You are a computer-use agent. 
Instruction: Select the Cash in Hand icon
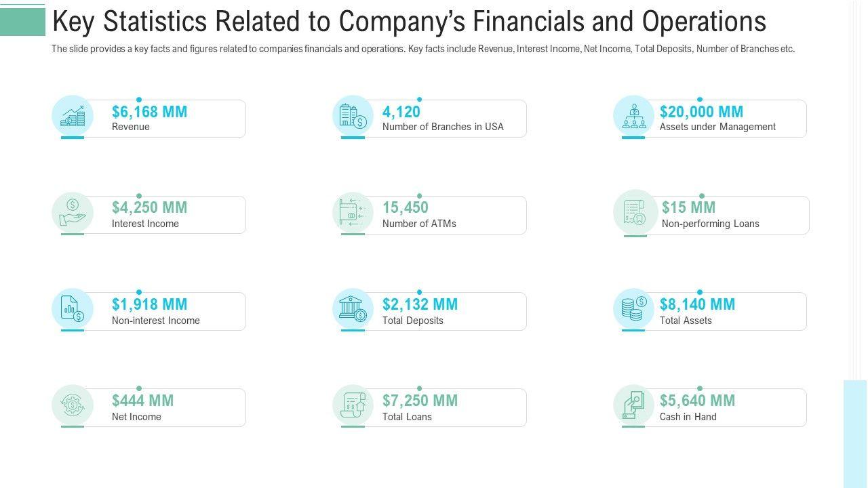click(x=633, y=405)
